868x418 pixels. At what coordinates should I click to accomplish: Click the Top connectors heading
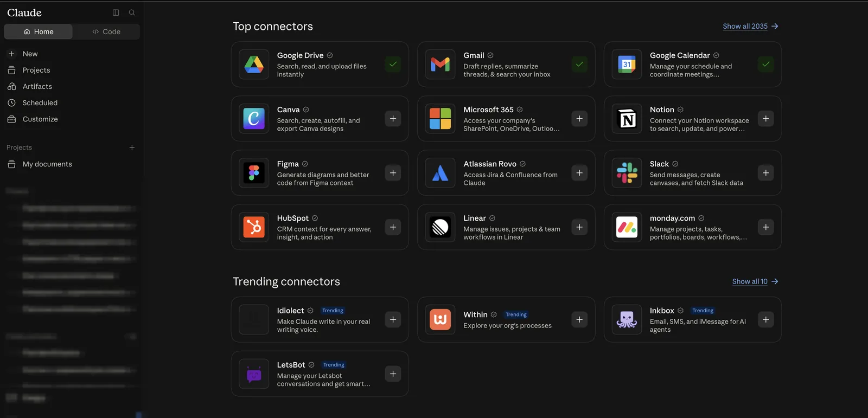pos(273,26)
